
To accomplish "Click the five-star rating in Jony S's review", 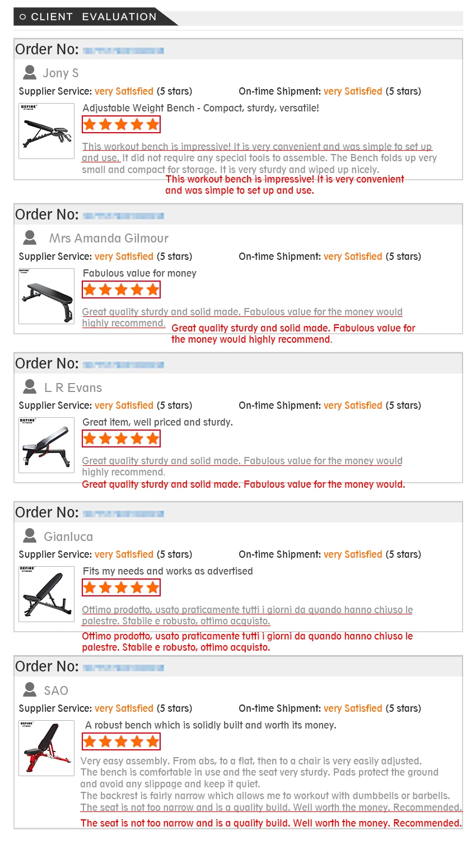I will pos(121,124).
